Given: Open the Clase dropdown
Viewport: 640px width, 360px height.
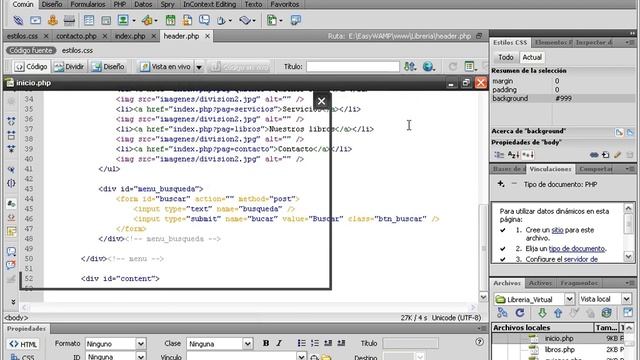Looking at the screenshot, I should (x=247, y=344).
